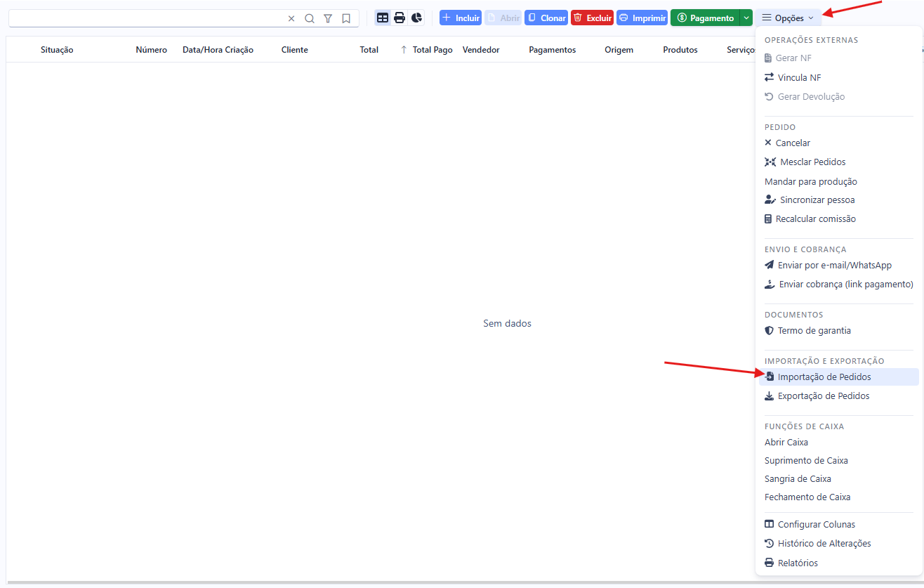Click the Produtos column header

pos(680,50)
